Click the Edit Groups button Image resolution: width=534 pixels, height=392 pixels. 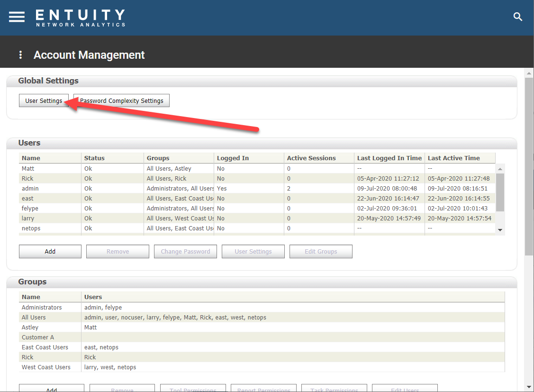pos(321,251)
